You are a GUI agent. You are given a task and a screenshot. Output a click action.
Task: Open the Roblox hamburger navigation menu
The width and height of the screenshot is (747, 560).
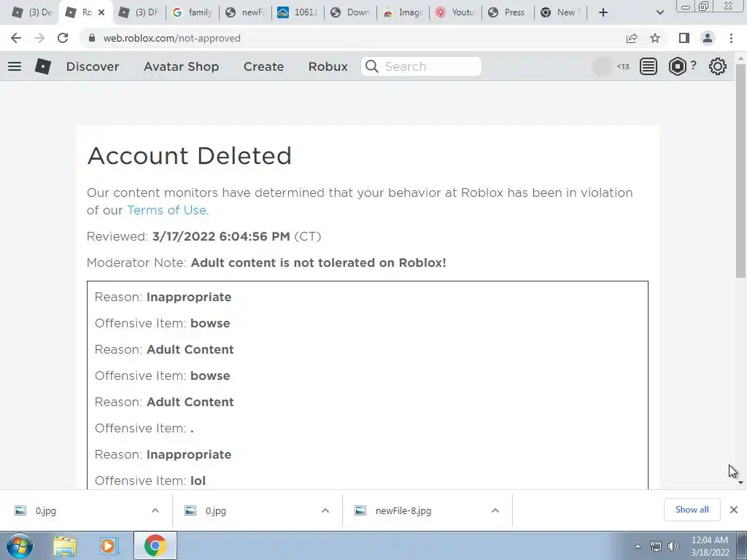click(15, 66)
